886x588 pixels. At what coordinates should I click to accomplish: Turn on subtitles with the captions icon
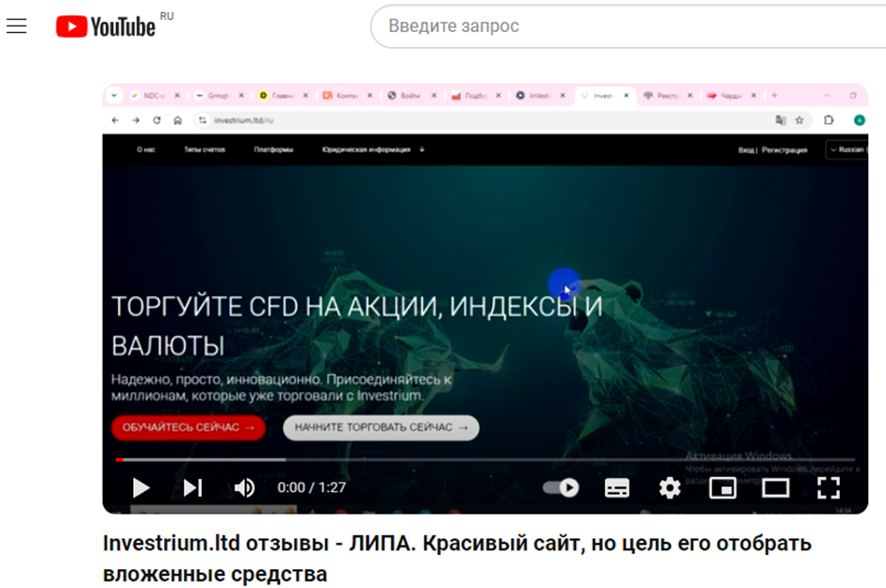tap(616, 487)
